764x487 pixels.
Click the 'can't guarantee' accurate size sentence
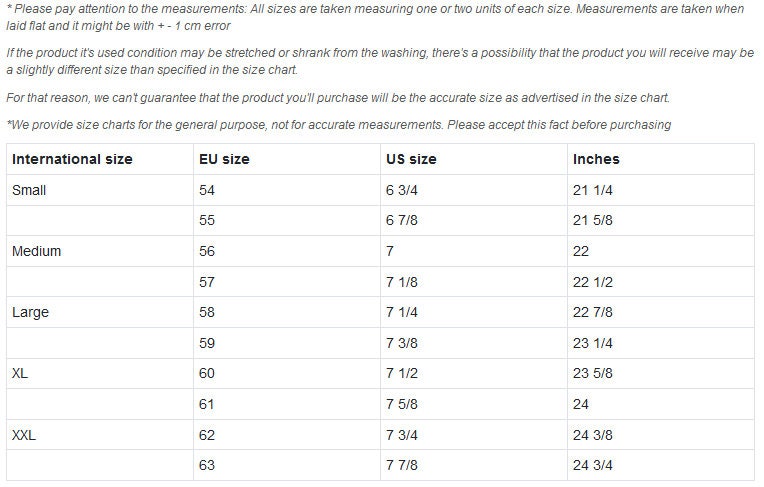coord(338,97)
